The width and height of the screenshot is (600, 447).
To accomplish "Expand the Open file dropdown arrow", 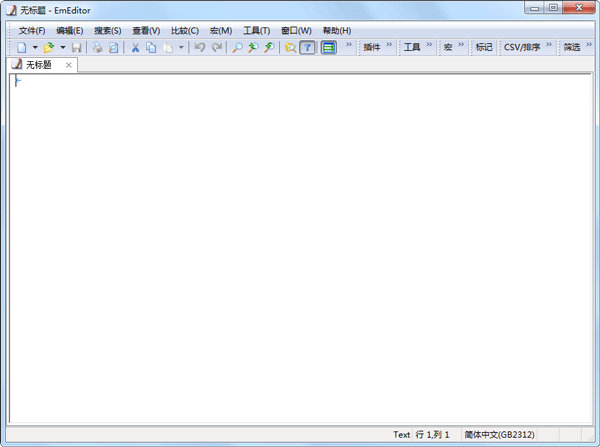I will coord(62,47).
